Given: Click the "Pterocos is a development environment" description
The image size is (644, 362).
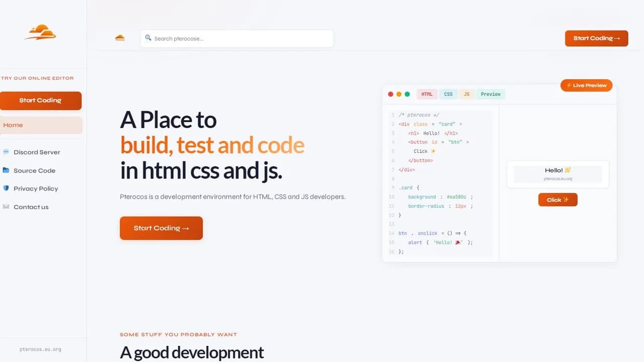Looking at the screenshot, I should 233,197.
